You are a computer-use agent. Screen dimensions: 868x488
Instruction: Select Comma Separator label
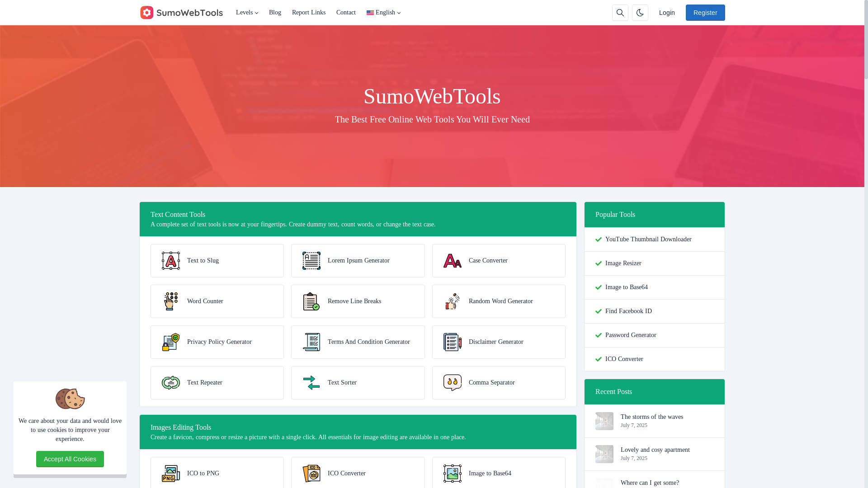pyautogui.click(x=492, y=383)
